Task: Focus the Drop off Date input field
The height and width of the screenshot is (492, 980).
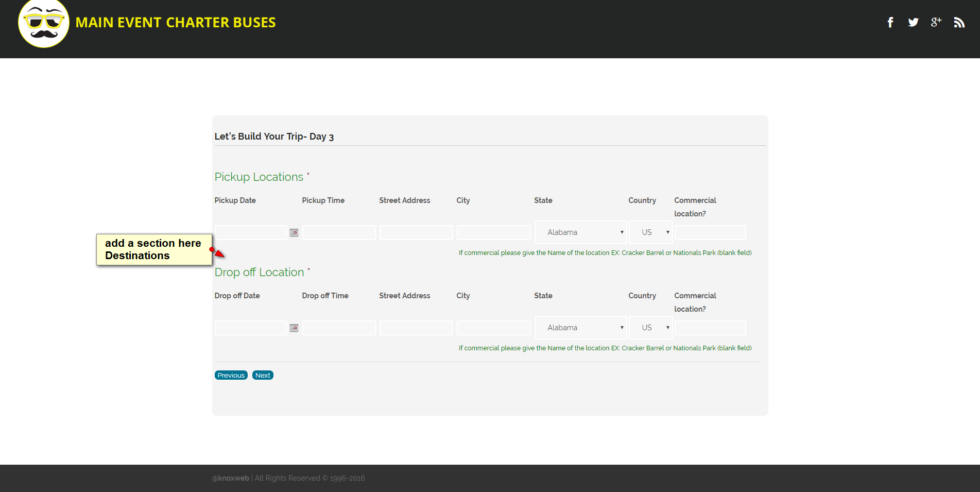Action: tap(251, 328)
